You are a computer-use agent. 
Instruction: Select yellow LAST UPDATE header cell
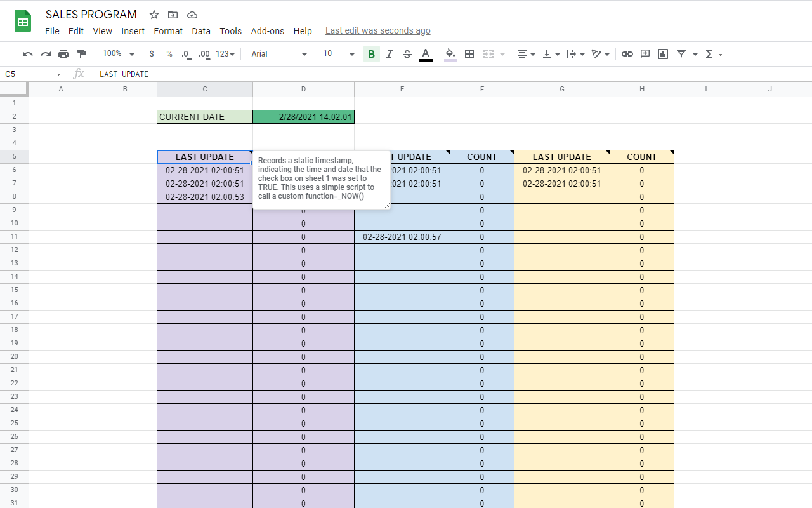(x=562, y=157)
